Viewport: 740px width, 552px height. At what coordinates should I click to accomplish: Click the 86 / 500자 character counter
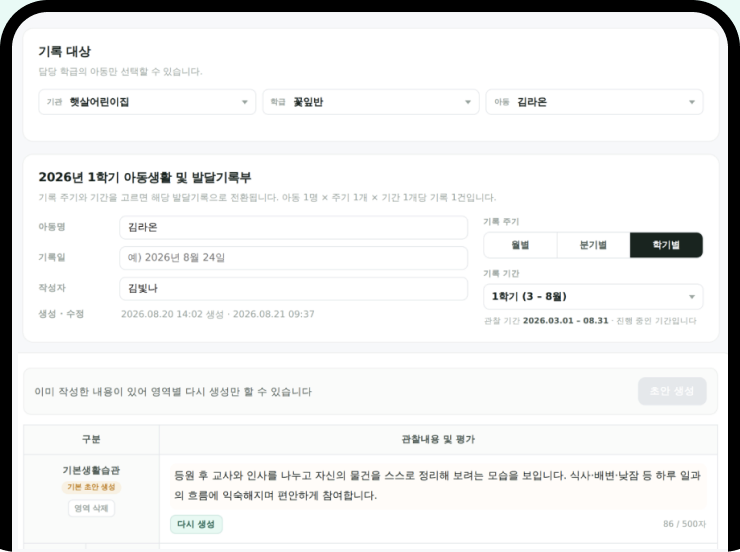tap(684, 524)
